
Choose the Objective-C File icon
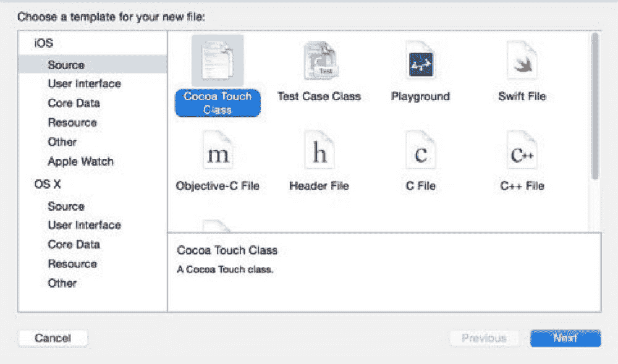(x=218, y=152)
